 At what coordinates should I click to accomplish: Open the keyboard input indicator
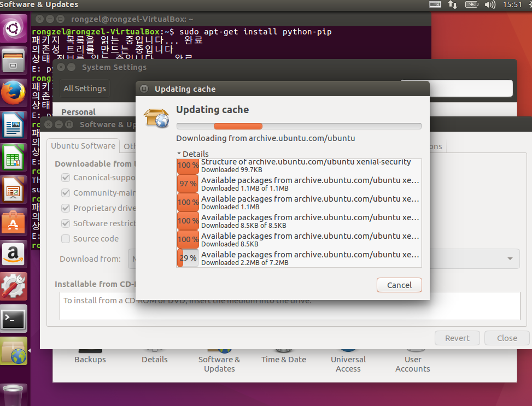pos(435,4)
